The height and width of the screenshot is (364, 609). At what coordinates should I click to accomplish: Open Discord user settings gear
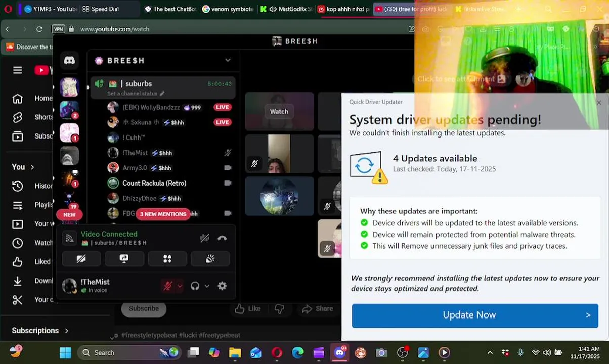(222, 286)
